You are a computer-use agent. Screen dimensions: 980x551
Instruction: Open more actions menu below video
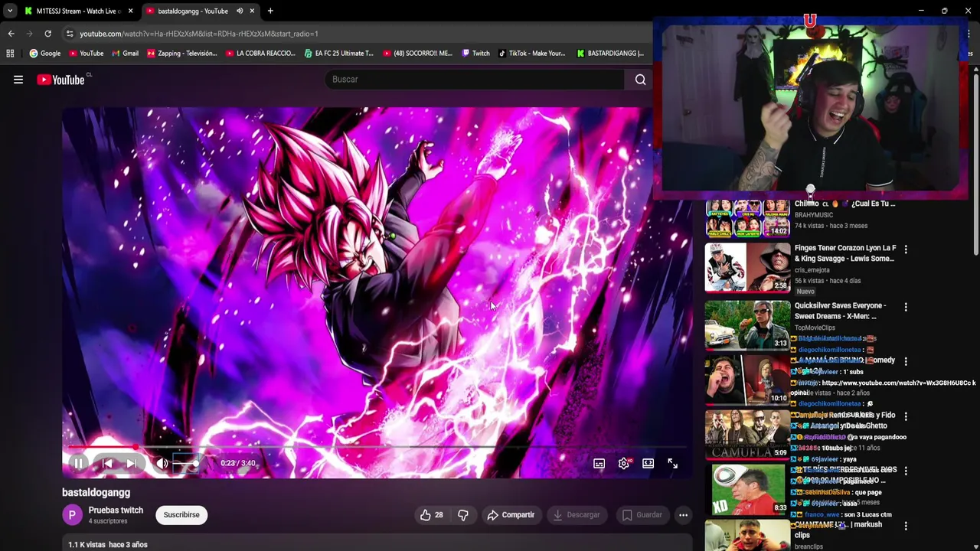(x=683, y=515)
